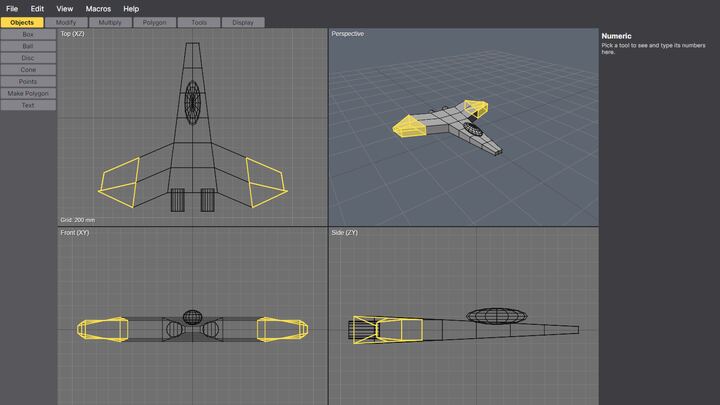This screenshot has width=720, height=405.
Task: Switch to the Display tab
Action: tap(243, 22)
